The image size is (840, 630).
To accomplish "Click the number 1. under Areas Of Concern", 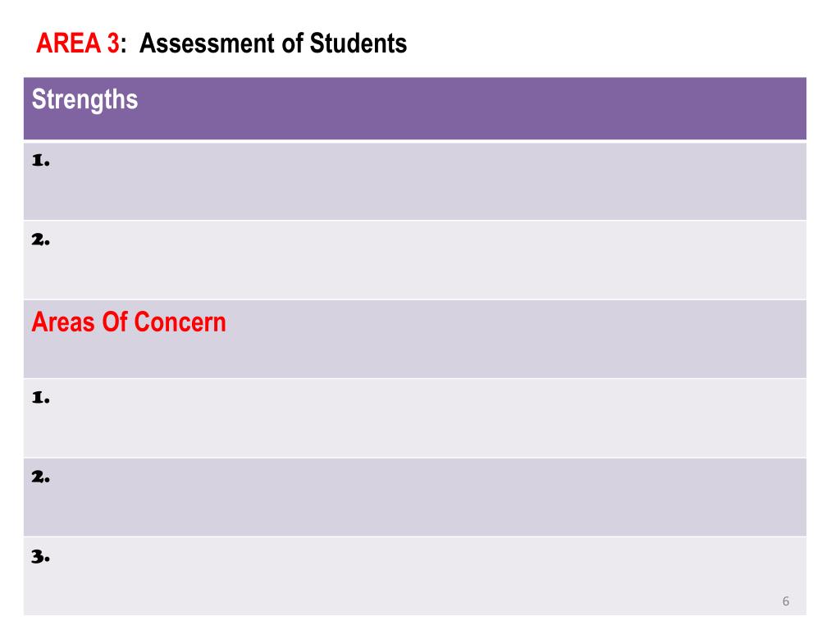I will 41,398.
